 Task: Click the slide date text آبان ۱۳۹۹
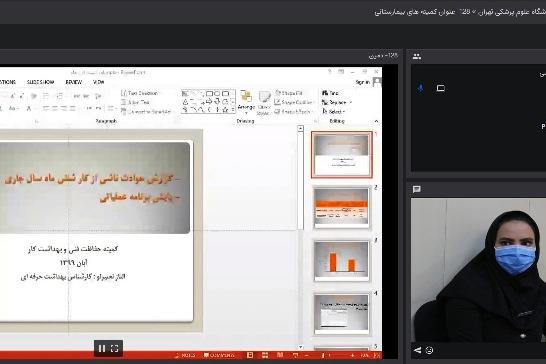point(73,263)
